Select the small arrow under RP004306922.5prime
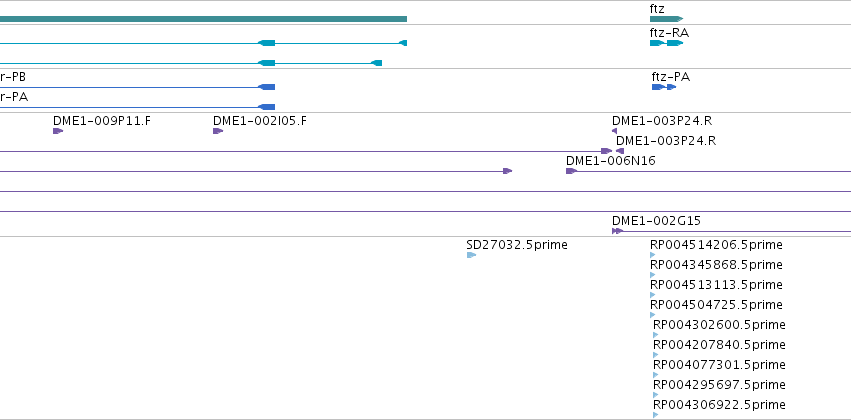 (656, 415)
